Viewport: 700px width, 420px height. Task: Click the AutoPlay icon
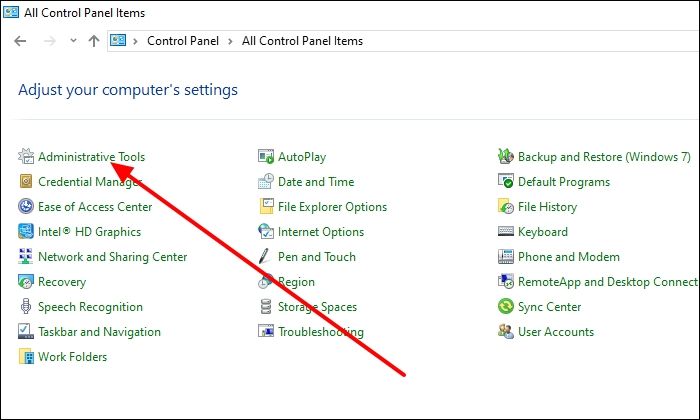tap(266, 157)
